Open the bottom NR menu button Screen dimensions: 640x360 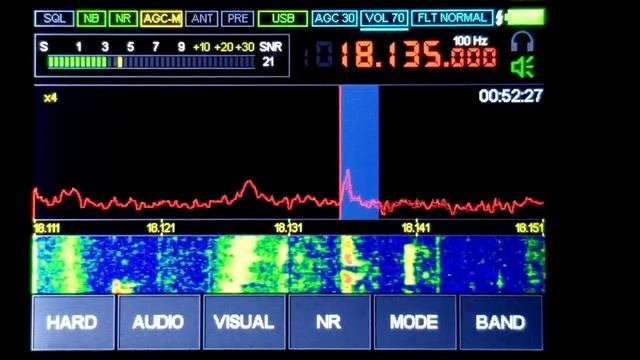[x=329, y=322]
